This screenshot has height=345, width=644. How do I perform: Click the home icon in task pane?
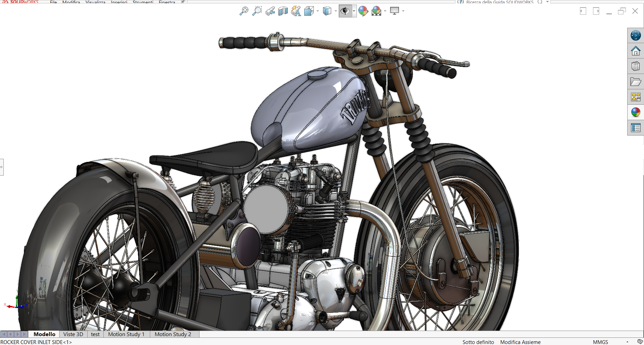click(635, 51)
